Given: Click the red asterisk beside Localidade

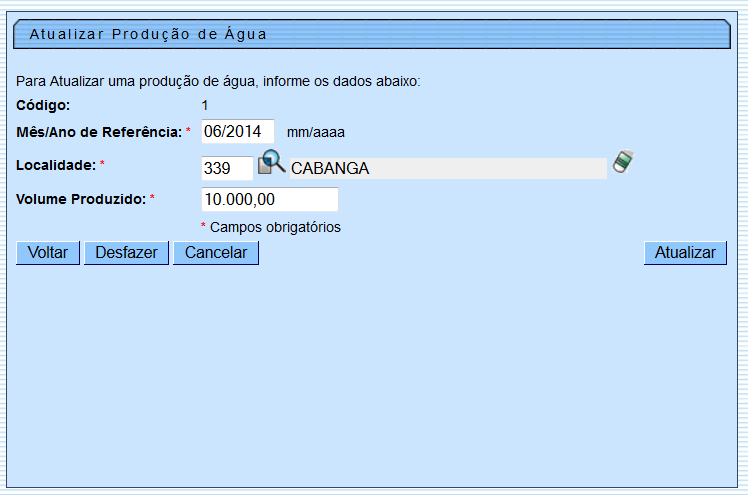Looking at the screenshot, I should pyautogui.click(x=102, y=164).
